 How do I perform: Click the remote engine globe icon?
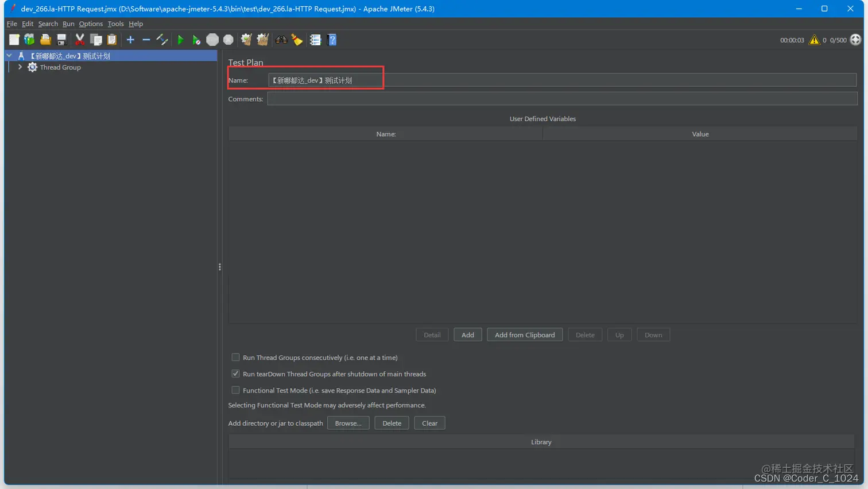pos(855,40)
